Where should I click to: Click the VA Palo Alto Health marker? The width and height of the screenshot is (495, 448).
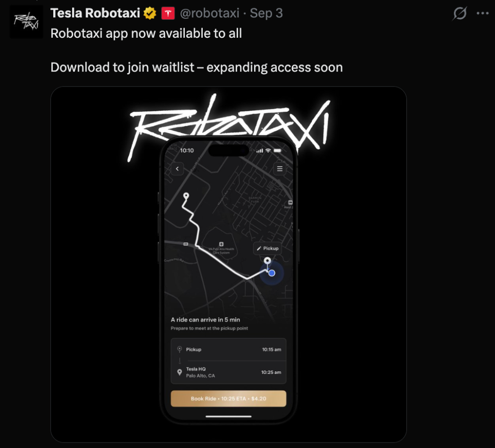coord(221,244)
